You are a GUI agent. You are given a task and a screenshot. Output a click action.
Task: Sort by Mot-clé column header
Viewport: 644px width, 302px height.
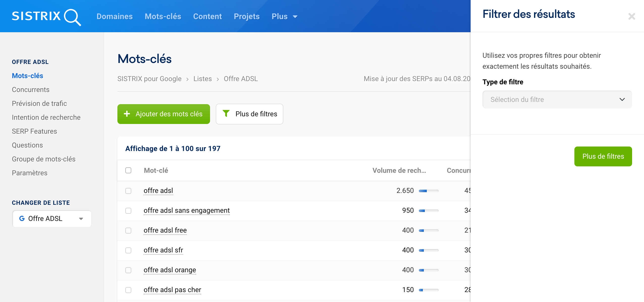tap(156, 170)
